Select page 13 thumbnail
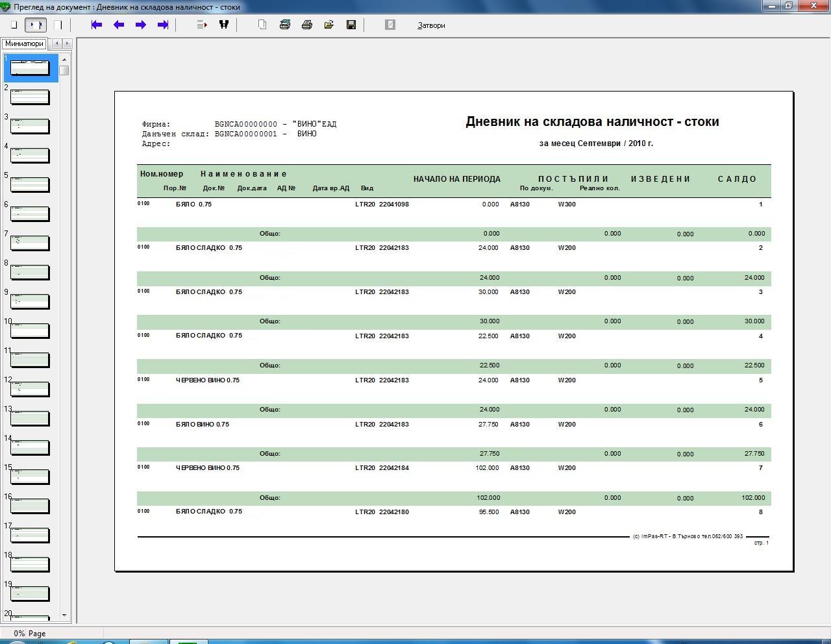Viewport: 831px width, 644px height. tap(30, 418)
